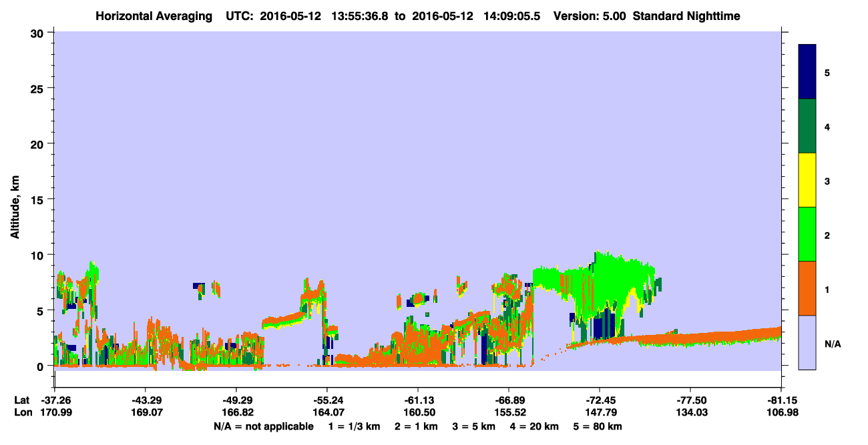Click legend text '5 = 80 km'
Viewport: 868px width, 445px height.
pyautogui.click(x=598, y=426)
